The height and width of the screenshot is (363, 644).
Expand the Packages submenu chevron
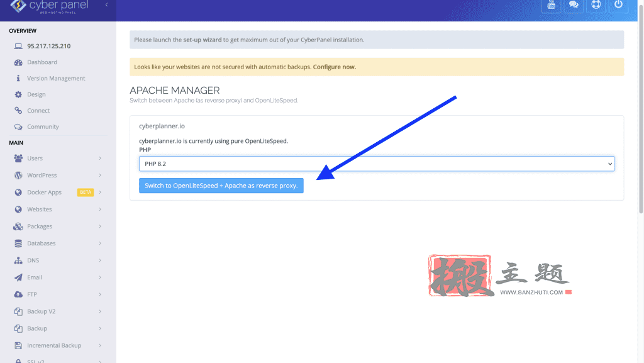coord(100,226)
